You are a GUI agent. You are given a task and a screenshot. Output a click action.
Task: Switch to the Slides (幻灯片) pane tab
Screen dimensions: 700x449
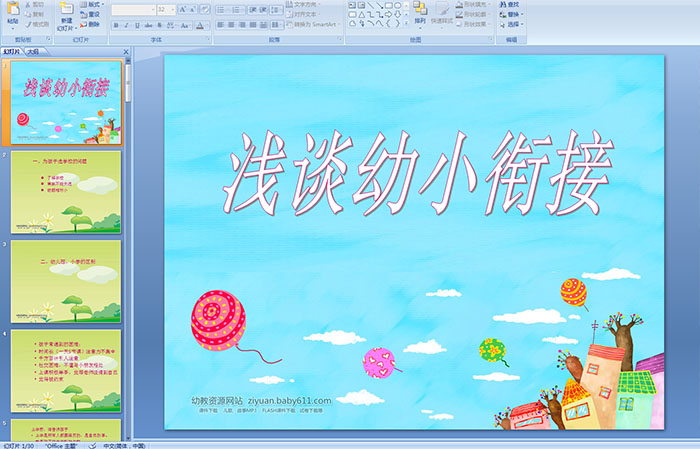pos(11,52)
